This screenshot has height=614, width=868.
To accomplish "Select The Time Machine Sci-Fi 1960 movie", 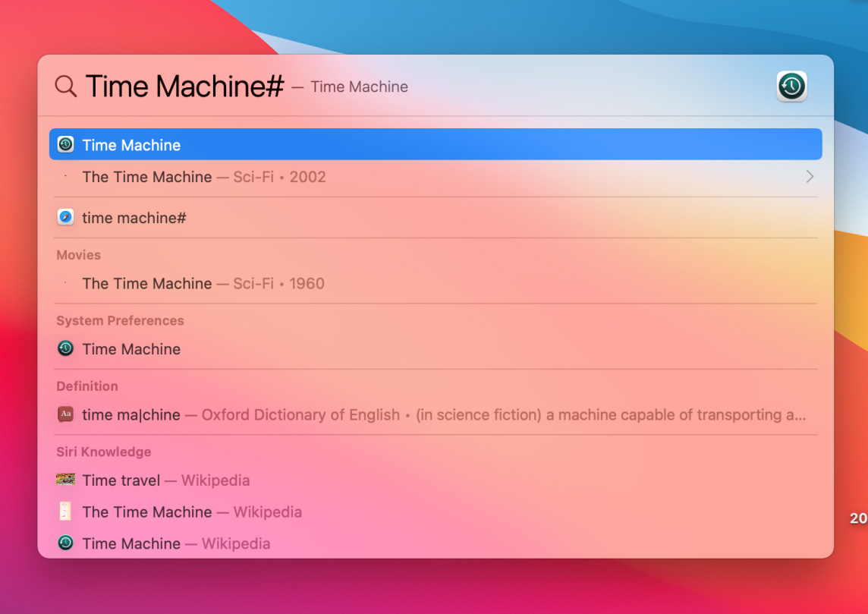I will click(x=203, y=284).
